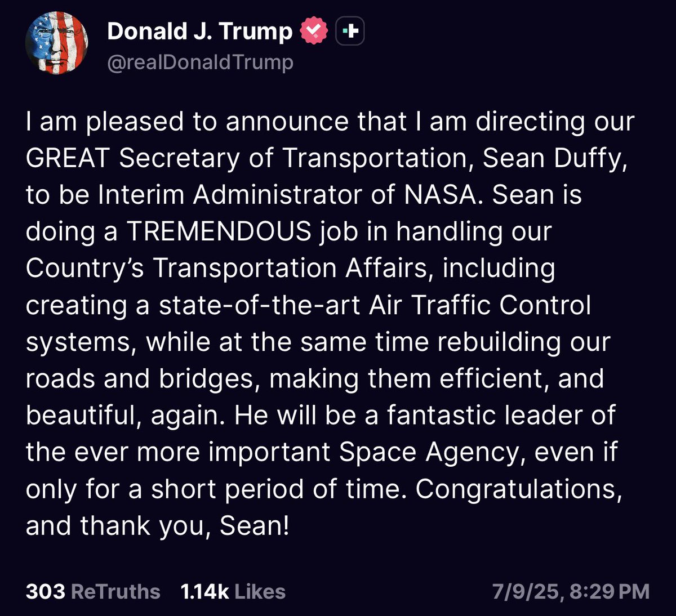Open the Donald J. Trump display name
676x616 pixels.
[x=200, y=32]
